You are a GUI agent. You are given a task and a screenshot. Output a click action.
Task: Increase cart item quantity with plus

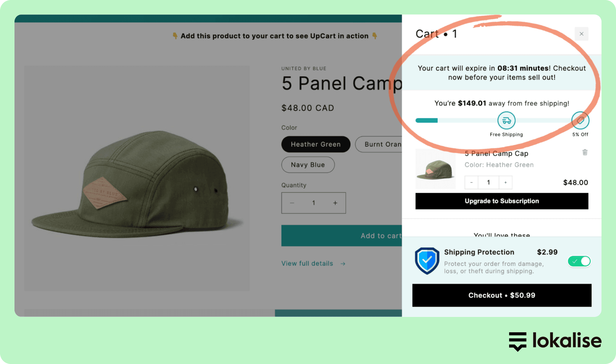pos(505,183)
